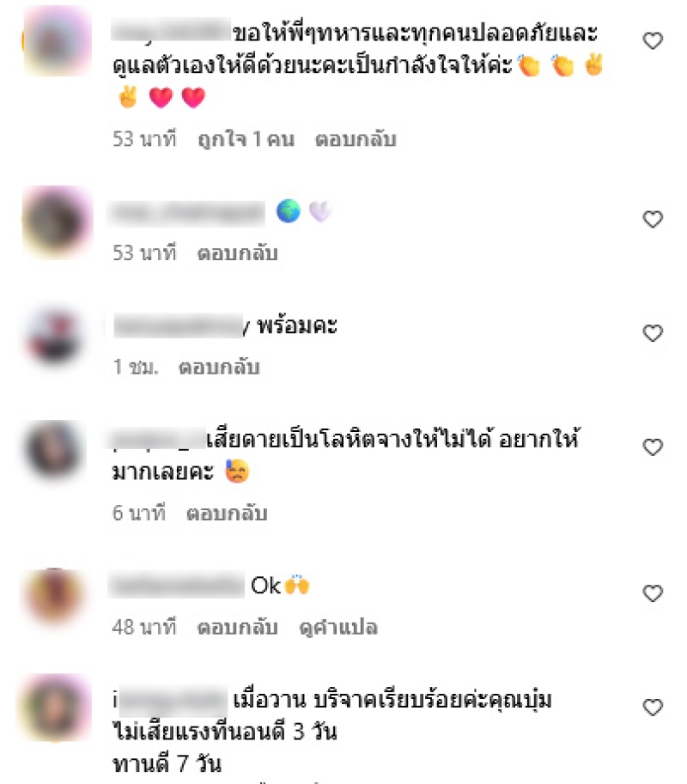Reply to the พร้อมคะ comment
The image size is (687, 784).
(219, 367)
